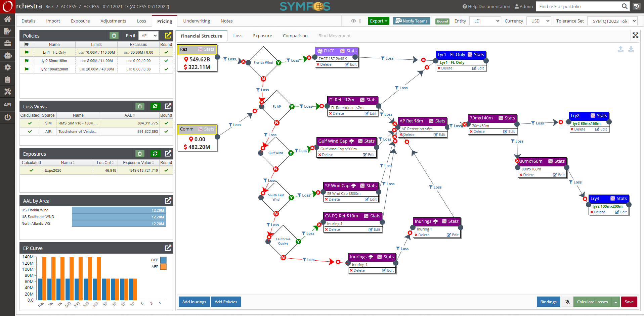Open the briefcase icon in left sidebar
This screenshot has width=644, height=316.
pyautogui.click(x=7, y=43)
